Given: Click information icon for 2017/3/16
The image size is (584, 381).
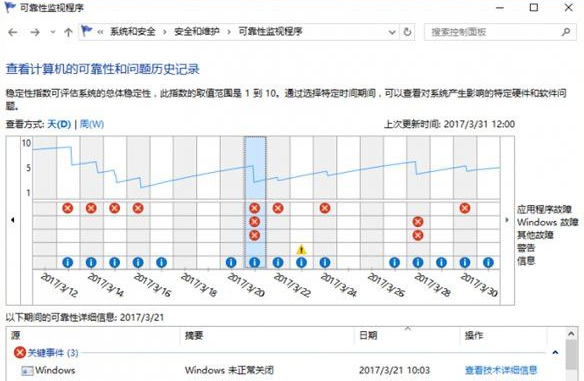Looking at the screenshot, I should click(x=138, y=262).
